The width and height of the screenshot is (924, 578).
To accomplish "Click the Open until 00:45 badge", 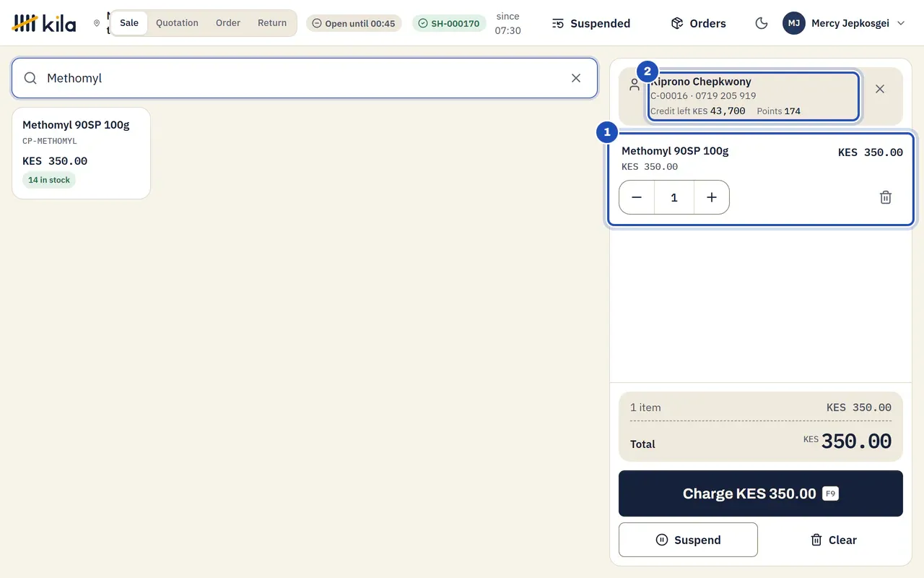I will tap(354, 23).
